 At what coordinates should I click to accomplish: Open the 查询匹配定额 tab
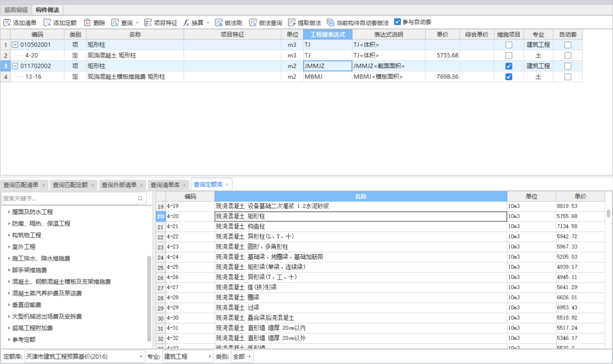pos(70,185)
